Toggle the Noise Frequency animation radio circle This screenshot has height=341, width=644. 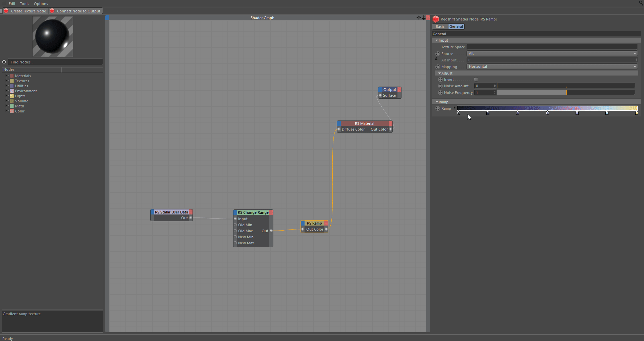coord(440,93)
